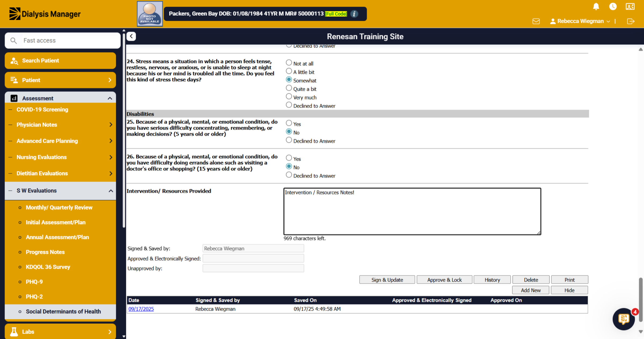Click the Add New button
This screenshot has width=644, height=339.
(x=530, y=290)
